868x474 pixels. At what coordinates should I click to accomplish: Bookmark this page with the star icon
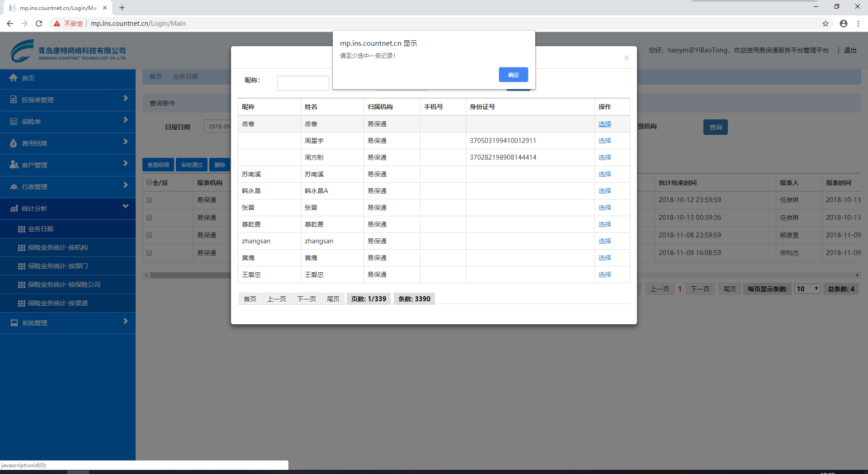(x=825, y=24)
